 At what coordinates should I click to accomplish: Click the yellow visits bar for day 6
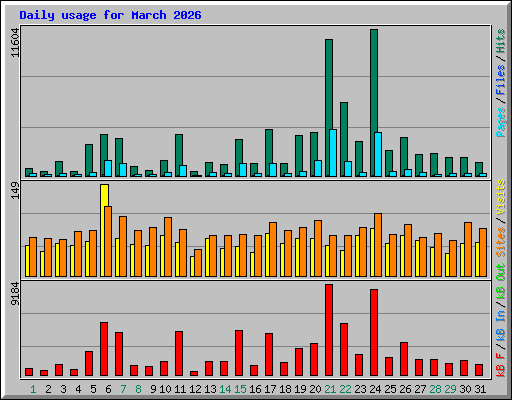pos(104,230)
